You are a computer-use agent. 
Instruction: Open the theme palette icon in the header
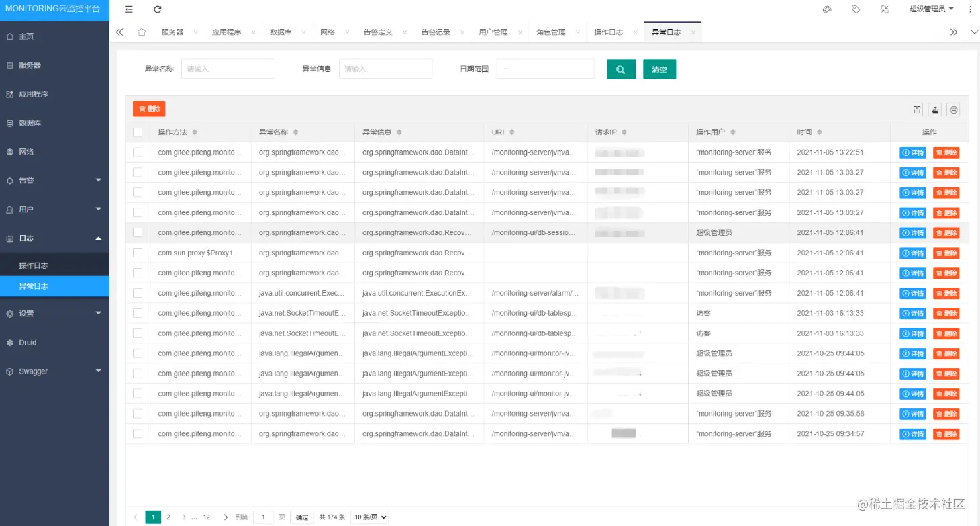tap(827, 9)
